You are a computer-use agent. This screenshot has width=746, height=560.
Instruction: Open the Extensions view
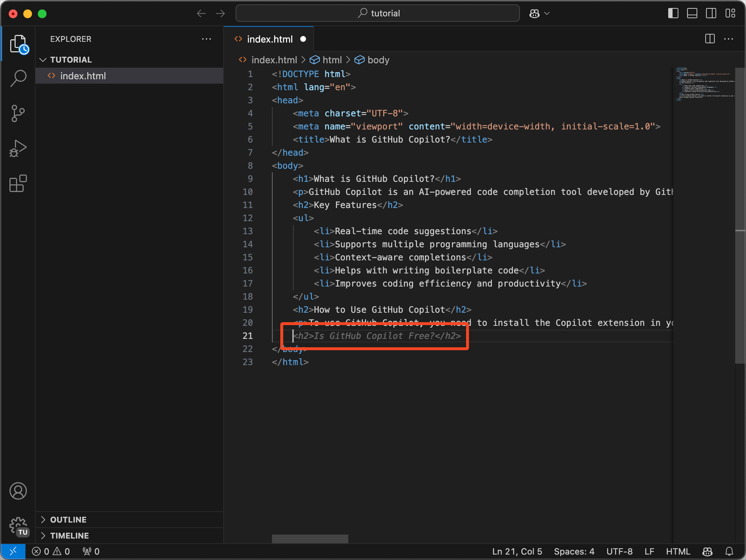(x=18, y=184)
